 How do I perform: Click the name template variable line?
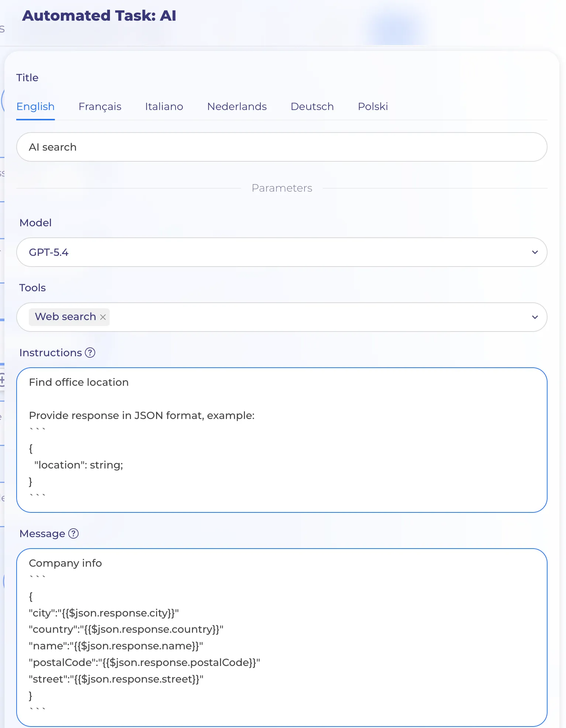click(116, 646)
